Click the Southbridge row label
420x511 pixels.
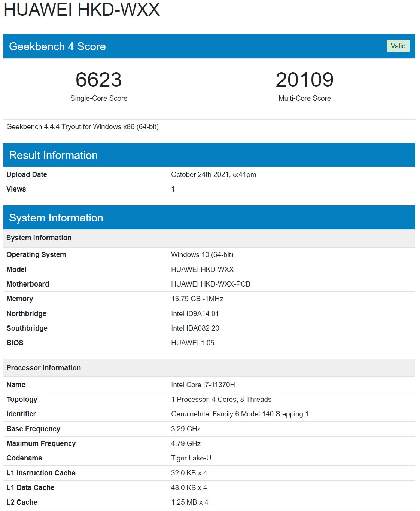pyautogui.click(x=27, y=328)
